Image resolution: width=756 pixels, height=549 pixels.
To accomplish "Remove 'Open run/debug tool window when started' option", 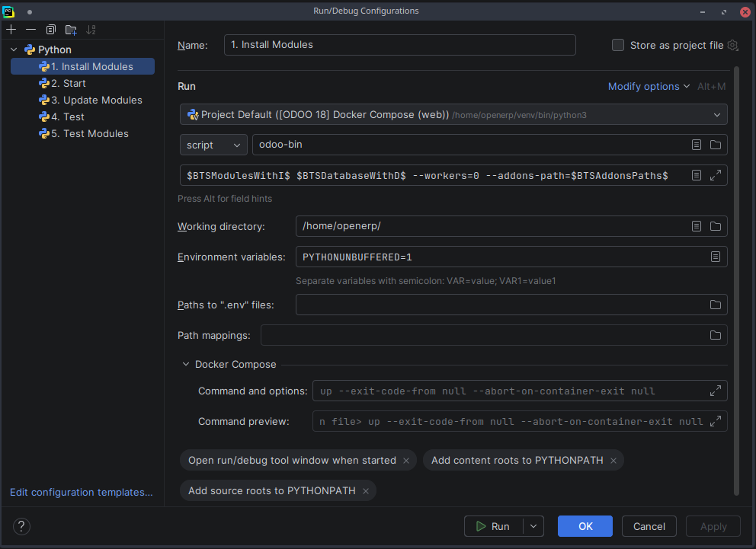I will point(406,461).
